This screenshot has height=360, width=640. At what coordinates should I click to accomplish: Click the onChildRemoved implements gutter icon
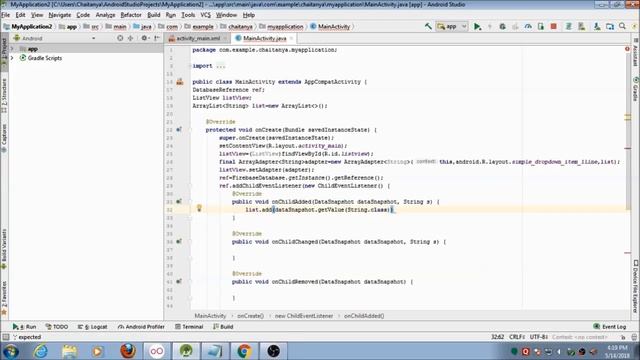(179, 282)
